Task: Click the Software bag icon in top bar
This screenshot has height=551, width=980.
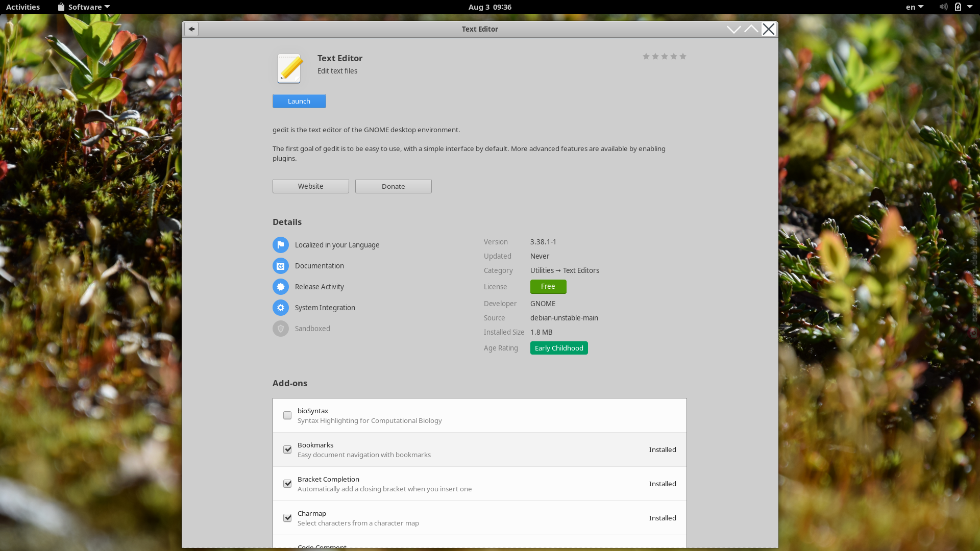Action: coord(61,7)
